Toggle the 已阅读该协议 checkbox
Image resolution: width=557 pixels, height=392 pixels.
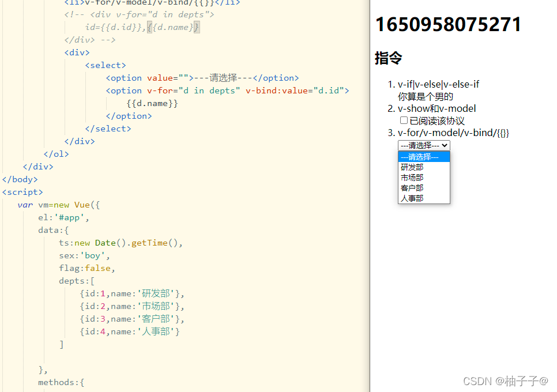pos(404,120)
